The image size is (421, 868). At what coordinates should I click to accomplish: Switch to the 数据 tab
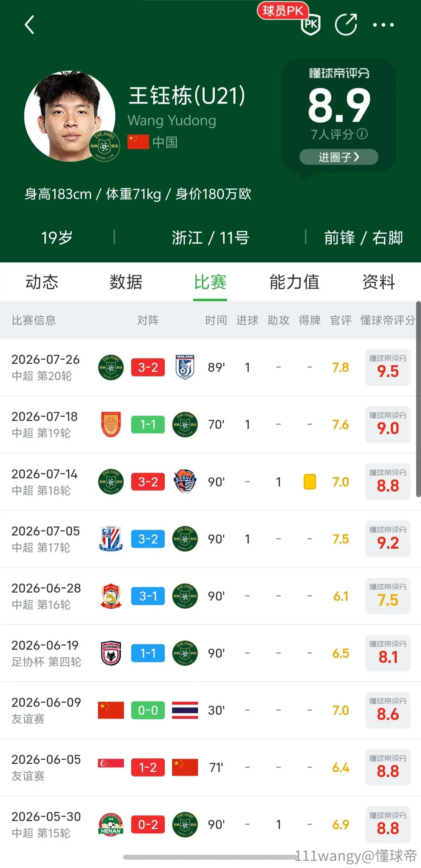[126, 282]
